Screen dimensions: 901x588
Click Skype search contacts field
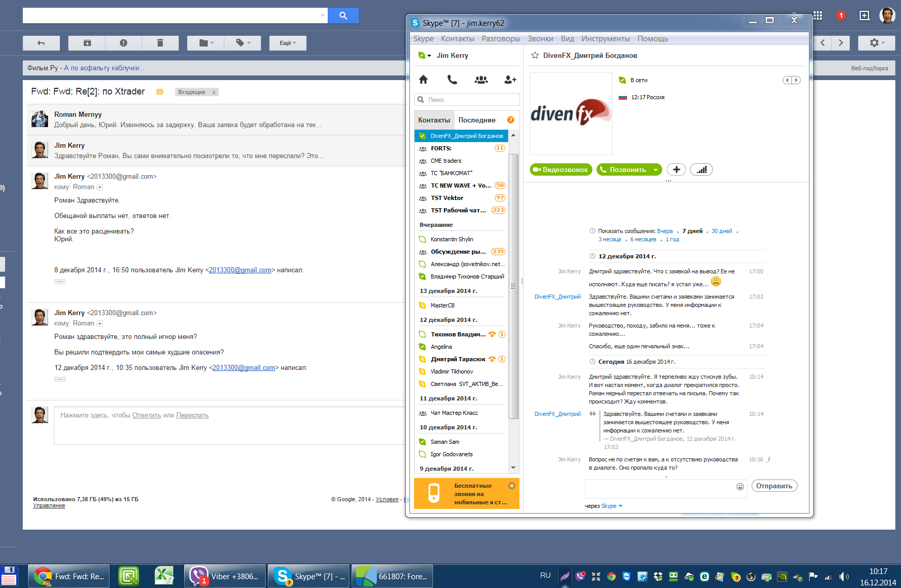(x=467, y=100)
